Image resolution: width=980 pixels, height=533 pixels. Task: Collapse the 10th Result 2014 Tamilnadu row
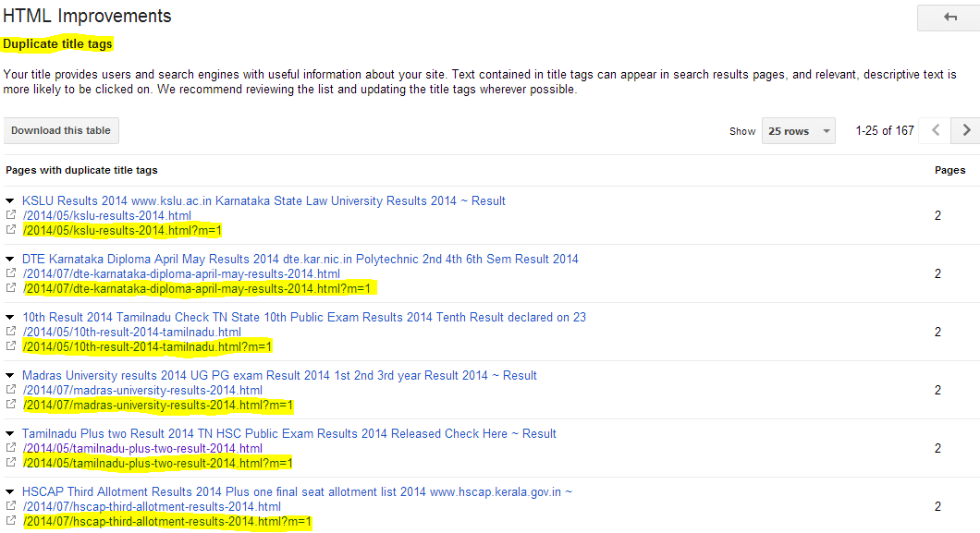coord(10,317)
